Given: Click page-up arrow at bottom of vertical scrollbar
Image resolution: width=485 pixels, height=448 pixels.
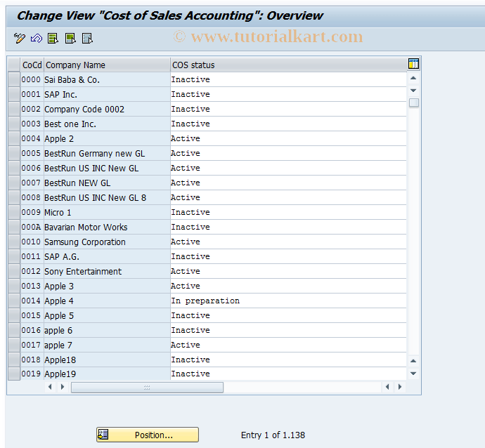Looking at the screenshot, I should coord(413,361).
